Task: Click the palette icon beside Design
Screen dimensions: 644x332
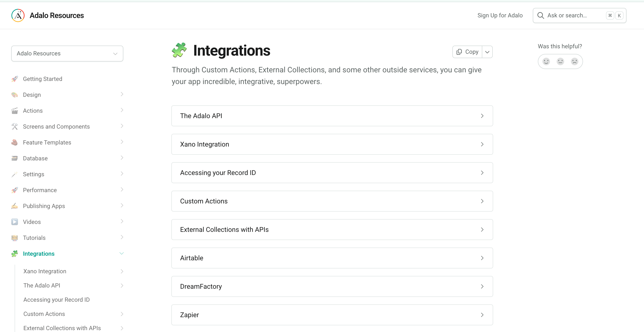Action: tap(15, 94)
